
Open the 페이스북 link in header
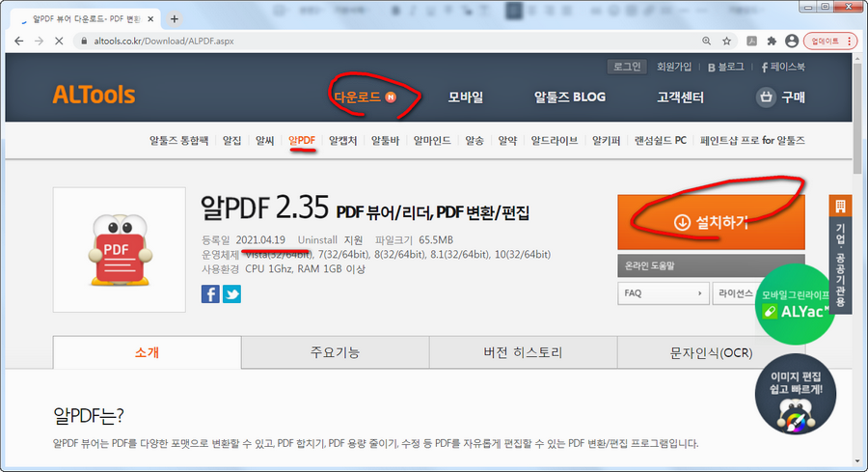point(783,67)
